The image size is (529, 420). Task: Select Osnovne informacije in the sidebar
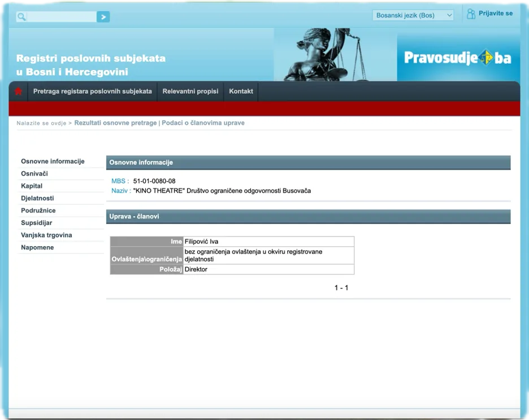coord(53,161)
